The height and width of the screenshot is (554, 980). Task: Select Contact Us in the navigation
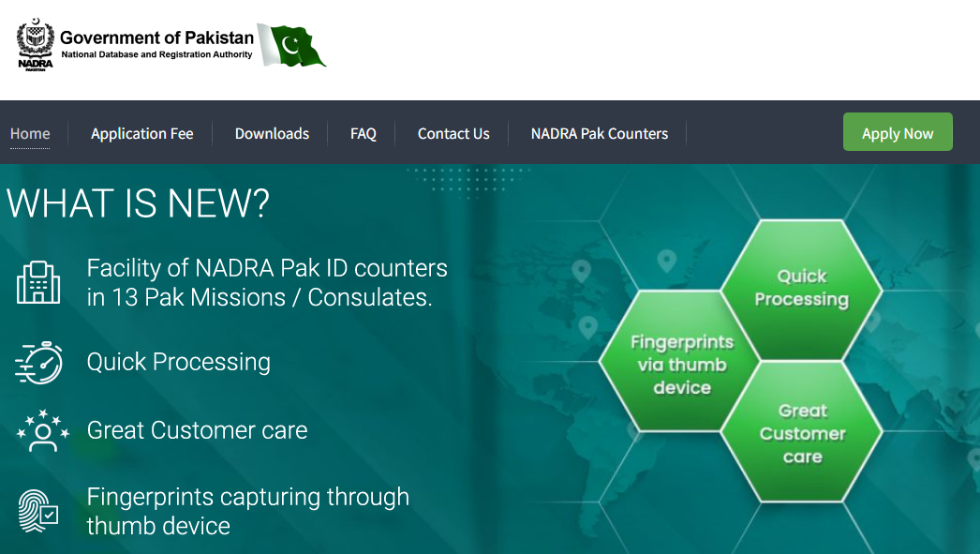pyautogui.click(x=453, y=134)
